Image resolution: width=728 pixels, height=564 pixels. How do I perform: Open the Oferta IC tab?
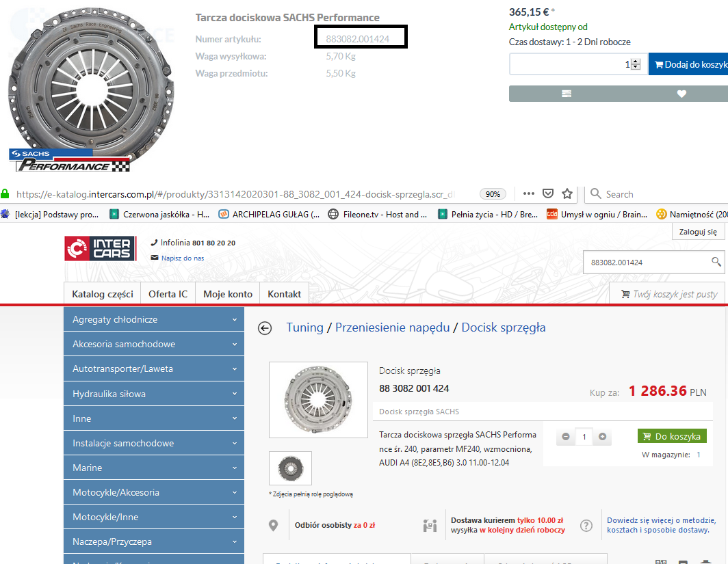tap(168, 293)
